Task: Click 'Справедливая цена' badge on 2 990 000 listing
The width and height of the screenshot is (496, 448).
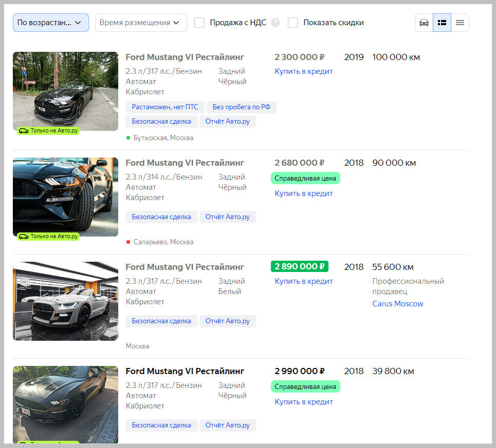Action: (306, 386)
